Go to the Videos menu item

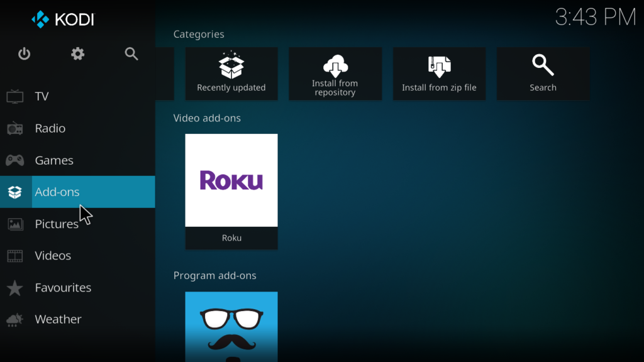[x=53, y=256]
